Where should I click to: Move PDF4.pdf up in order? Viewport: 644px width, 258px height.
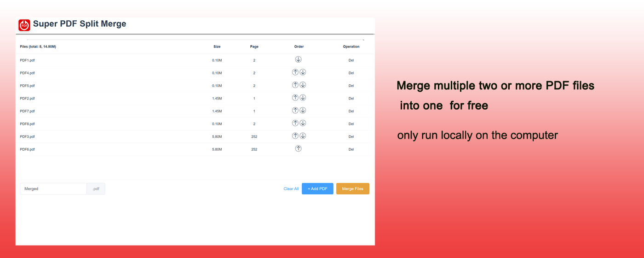(295, 72)
